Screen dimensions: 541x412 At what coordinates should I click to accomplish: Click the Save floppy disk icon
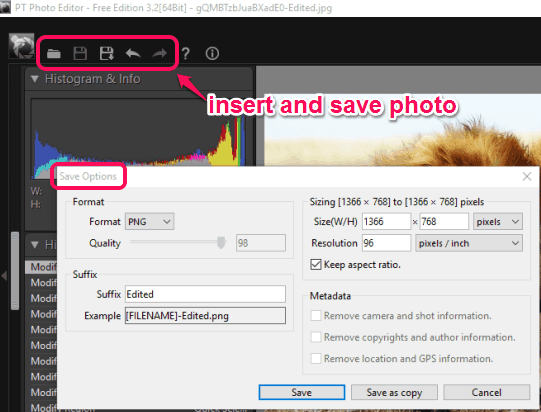80,53
